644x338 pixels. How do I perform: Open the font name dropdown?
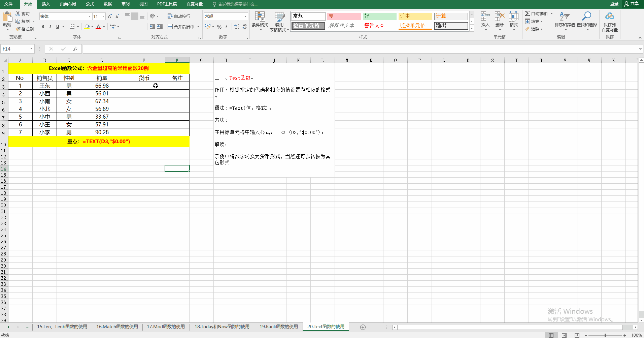[89, 16]
